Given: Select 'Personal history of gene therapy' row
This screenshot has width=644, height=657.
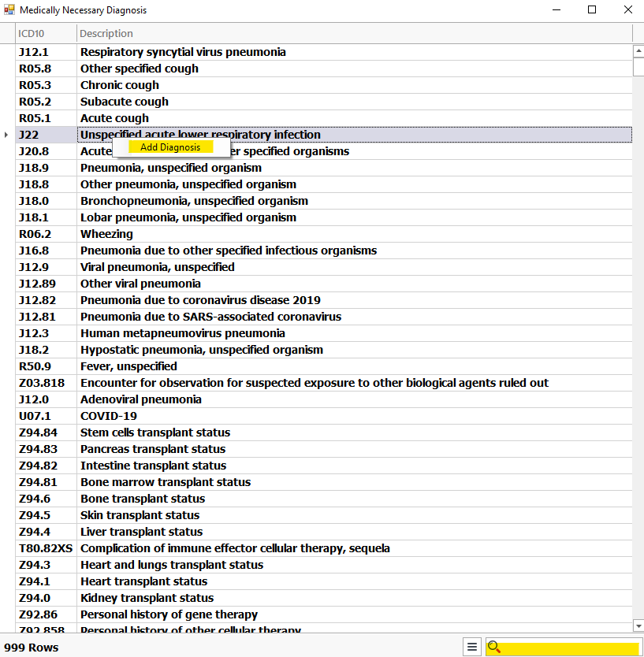Looking at the screenshot, I should pos(324,614).
